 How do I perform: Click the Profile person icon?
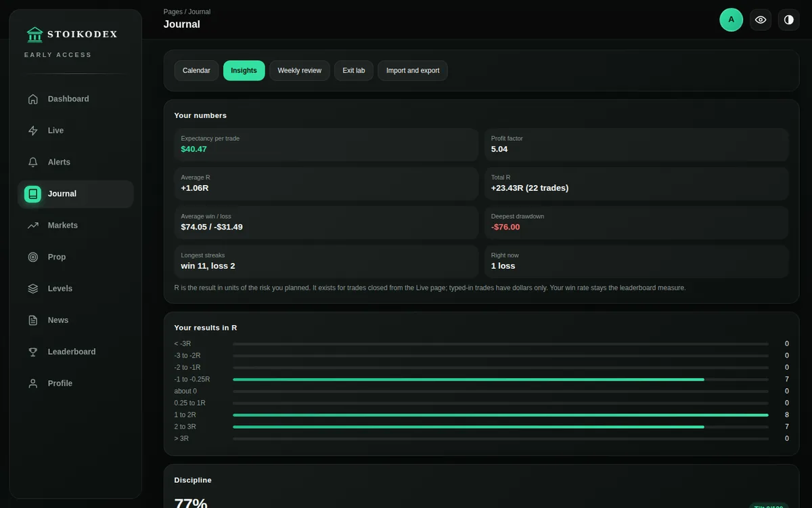pyautogui.click(x=32, y=383)
